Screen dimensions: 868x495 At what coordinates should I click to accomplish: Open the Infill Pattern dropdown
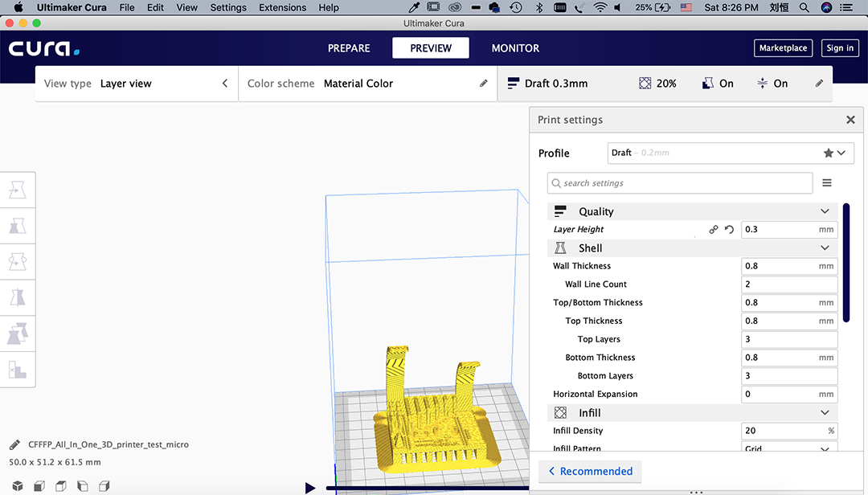pos(789,448)
